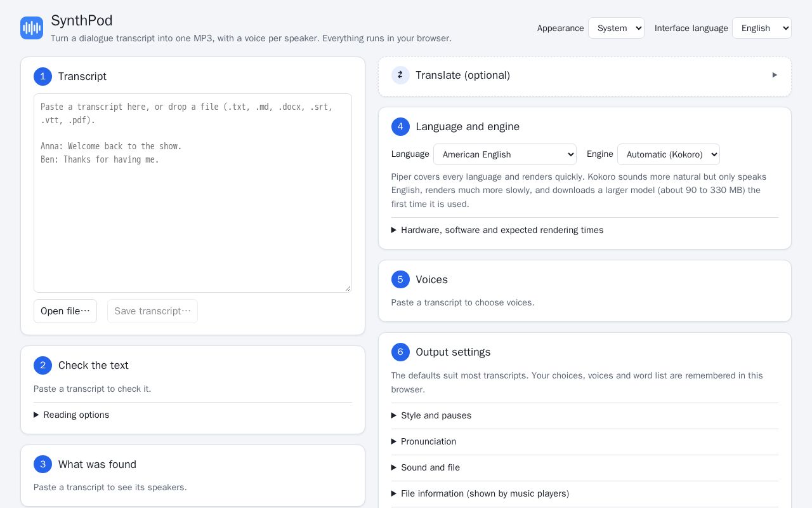This screenshot has height=508, width=812.
Task: Click the step 5 badge beside Voices
Action: pos(400,279)
